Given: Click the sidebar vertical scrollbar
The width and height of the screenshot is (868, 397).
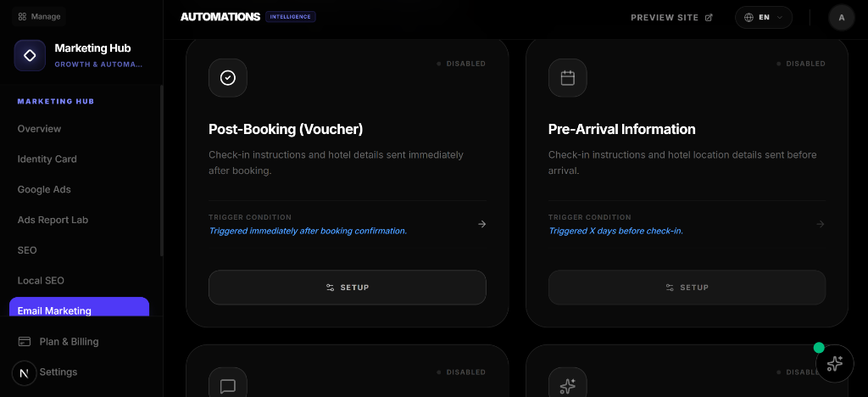Looking at the screenshot, I should point(161,170).
